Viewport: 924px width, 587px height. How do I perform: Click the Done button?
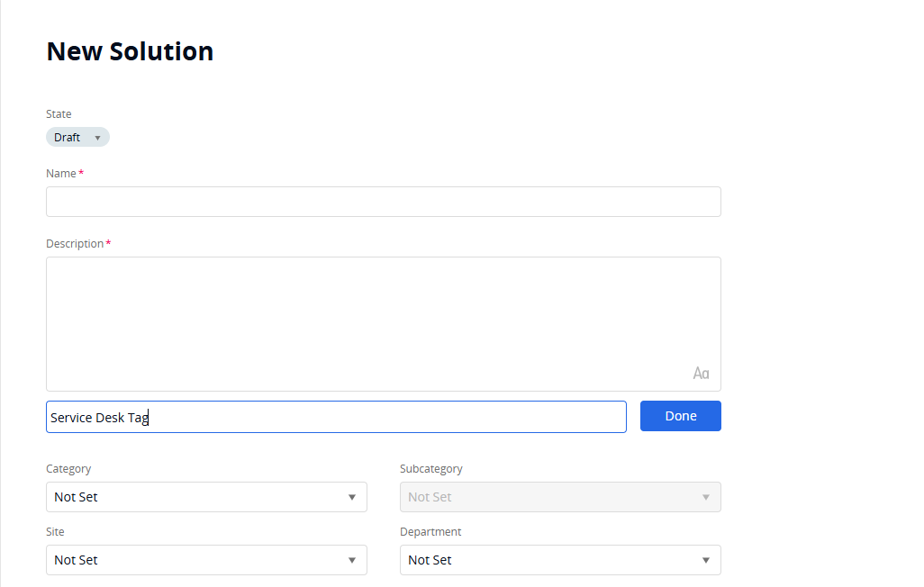pos(680,416)
